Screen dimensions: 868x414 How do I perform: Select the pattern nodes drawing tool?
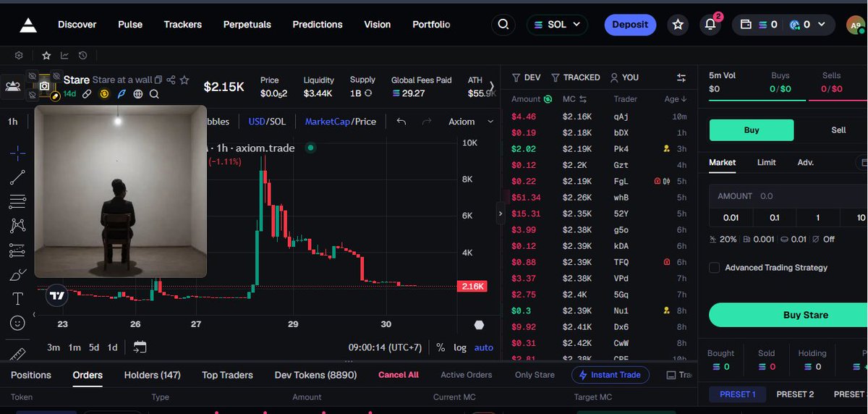18,226
